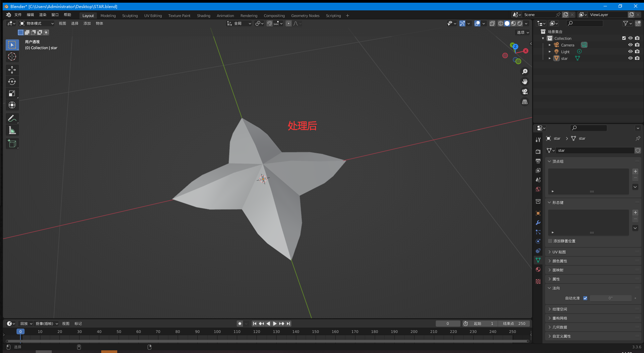Switch to Rendered viewport shading
Viewport: 644px width, 353px height.
pyautogui.click(x=520, y=23)
